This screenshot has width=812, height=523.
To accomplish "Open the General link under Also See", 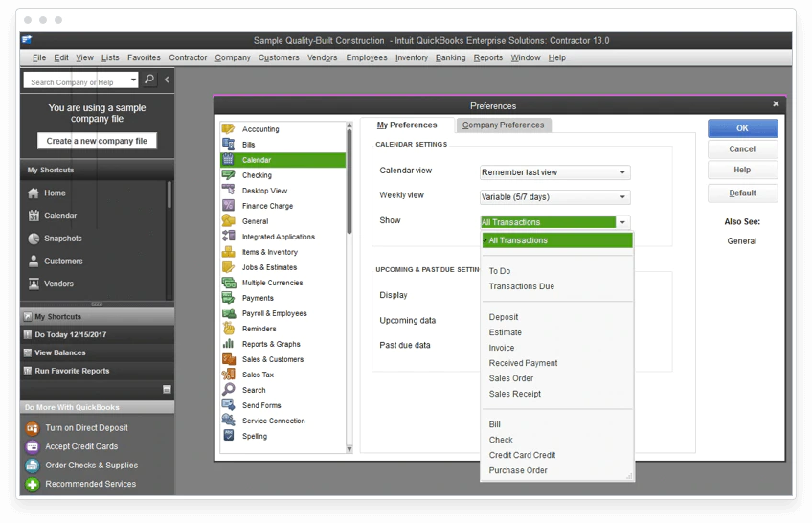I will pyautogui.click(x=741, y=240).
